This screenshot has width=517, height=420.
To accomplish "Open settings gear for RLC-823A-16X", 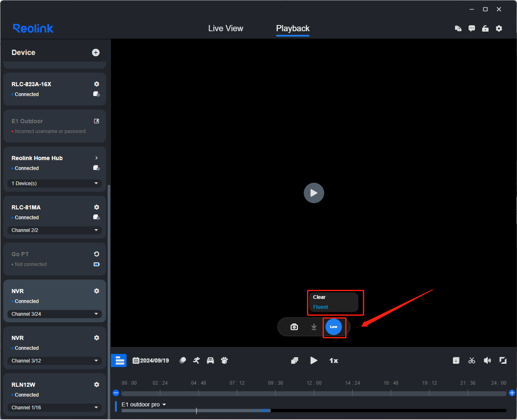I will (97, 84).
